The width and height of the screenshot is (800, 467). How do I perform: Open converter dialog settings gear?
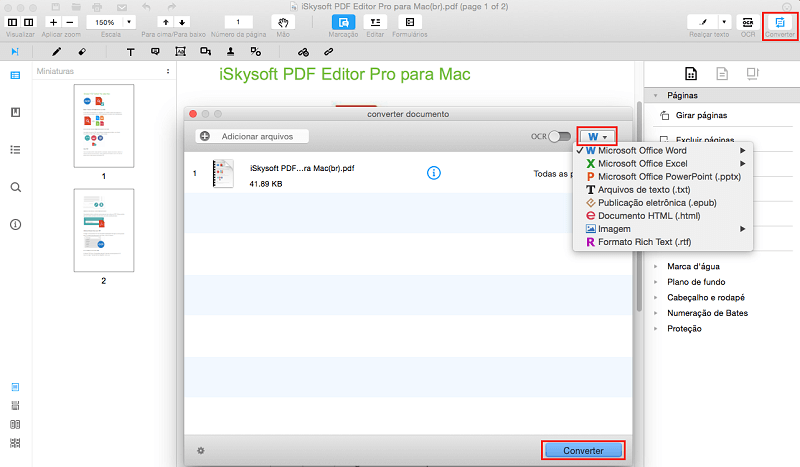click(x=201, y=451)
